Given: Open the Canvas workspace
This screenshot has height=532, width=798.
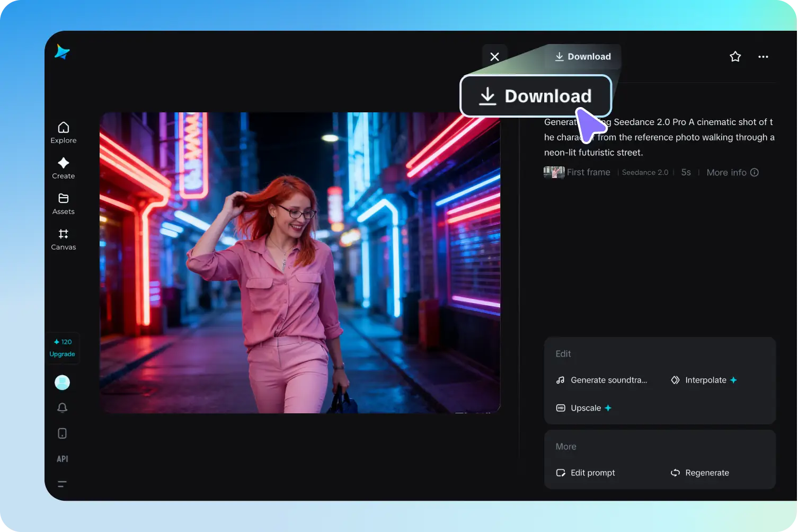Looking at the screenshot, I should point(63,239).
